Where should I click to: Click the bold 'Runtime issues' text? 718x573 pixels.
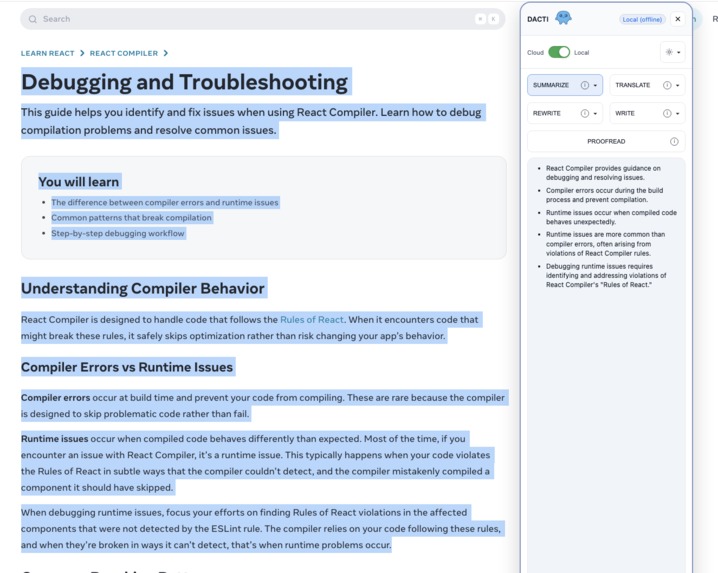coord(54,439)
